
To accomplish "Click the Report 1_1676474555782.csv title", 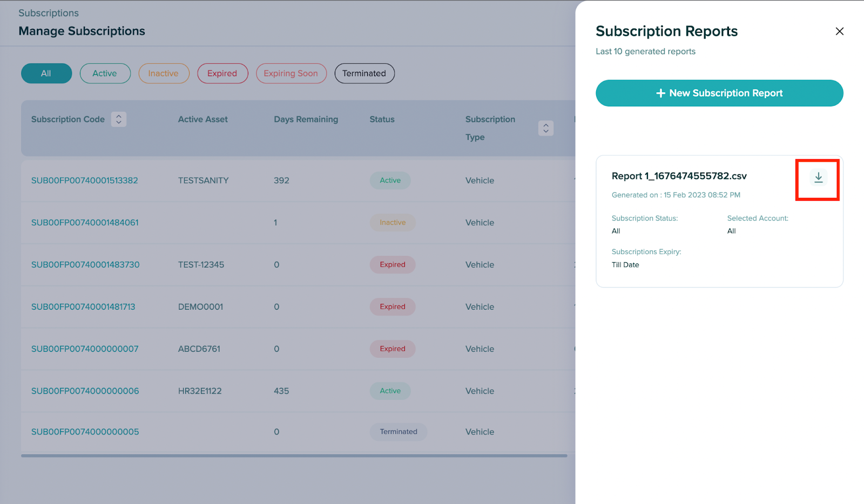I will coord(679,176).
